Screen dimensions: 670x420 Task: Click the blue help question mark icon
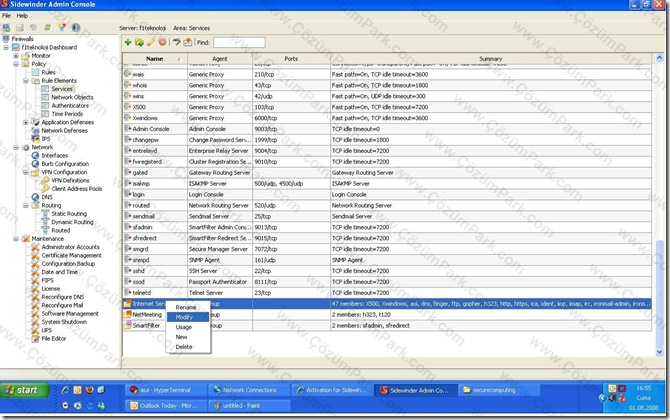pos(76,28)
